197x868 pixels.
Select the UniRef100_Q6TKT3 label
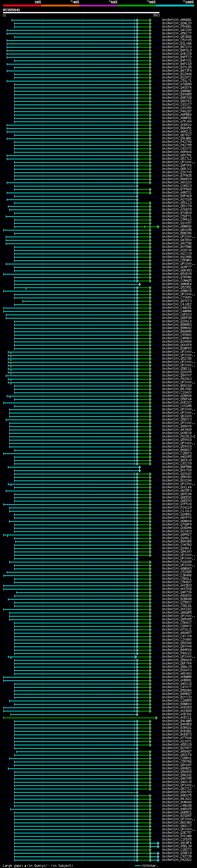pos(177,301)
